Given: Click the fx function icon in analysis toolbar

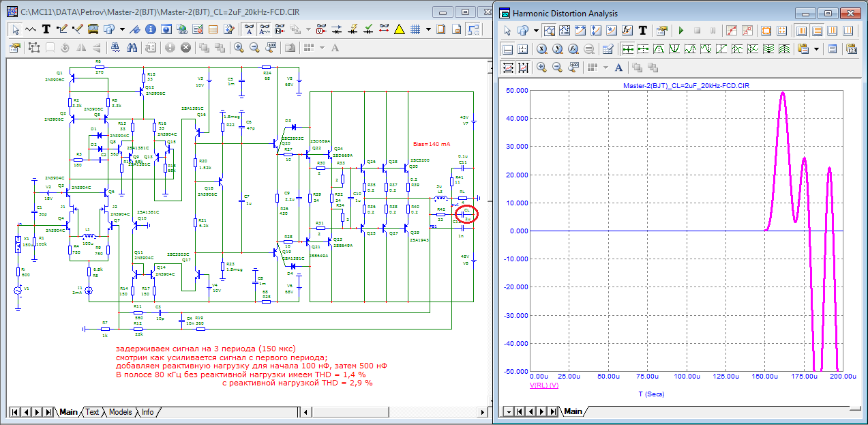Looking at the screenshot, I should click(x=627, y=31).
